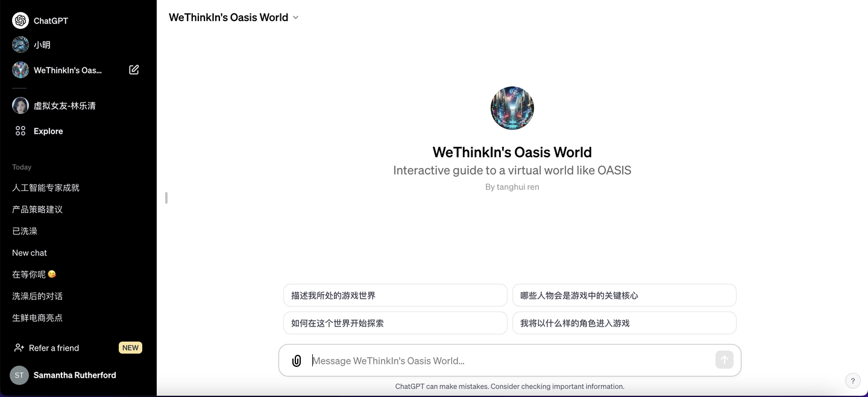Select the 小明 GPT avatar icon
Screen dimensions: 868x397
[x=20, y=44]
